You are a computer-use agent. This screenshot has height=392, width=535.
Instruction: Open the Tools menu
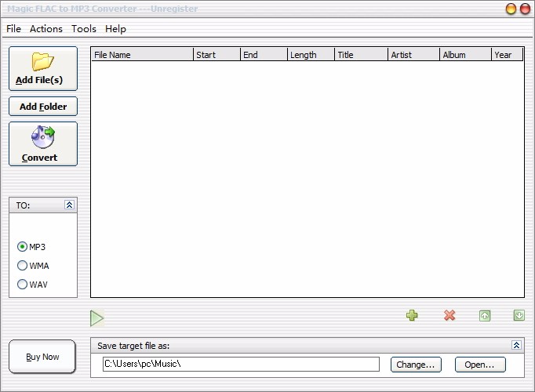(84, 29)
